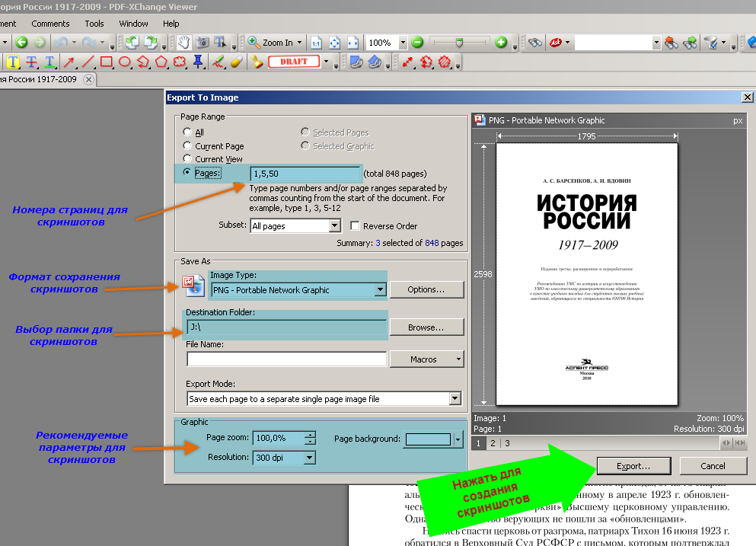Select the text Select tool

coord(220,43)
